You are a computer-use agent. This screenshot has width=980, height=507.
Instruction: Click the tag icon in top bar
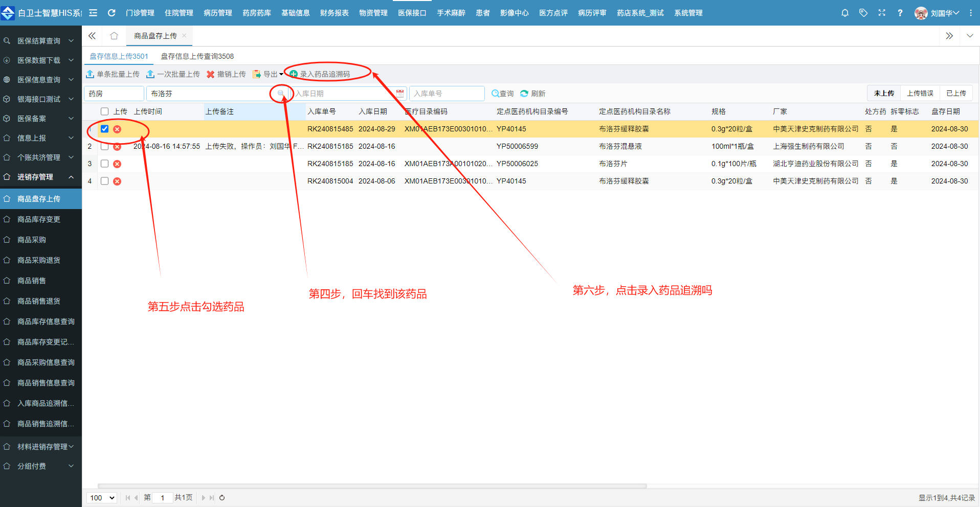(863, 13)
